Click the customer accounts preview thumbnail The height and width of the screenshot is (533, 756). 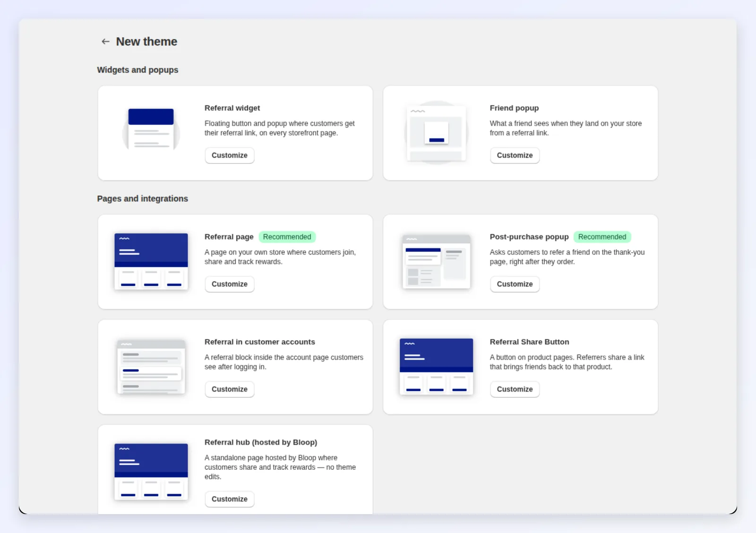(151, 367)
